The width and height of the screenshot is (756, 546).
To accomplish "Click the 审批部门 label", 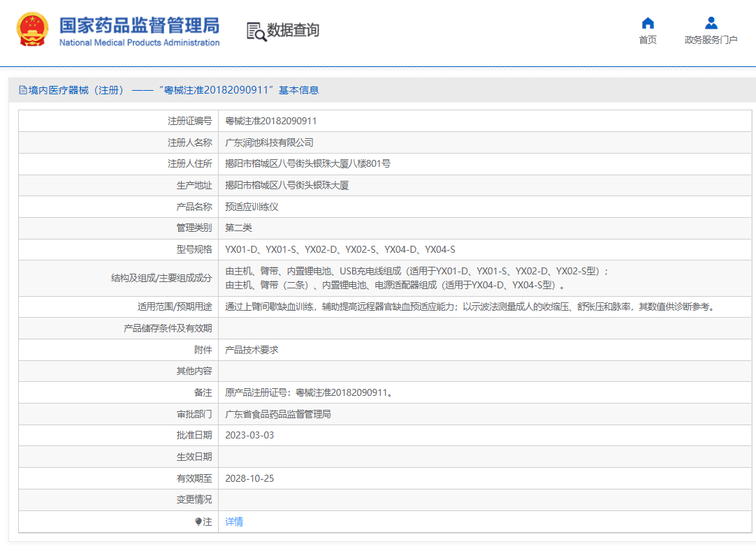I will (194, 414).
